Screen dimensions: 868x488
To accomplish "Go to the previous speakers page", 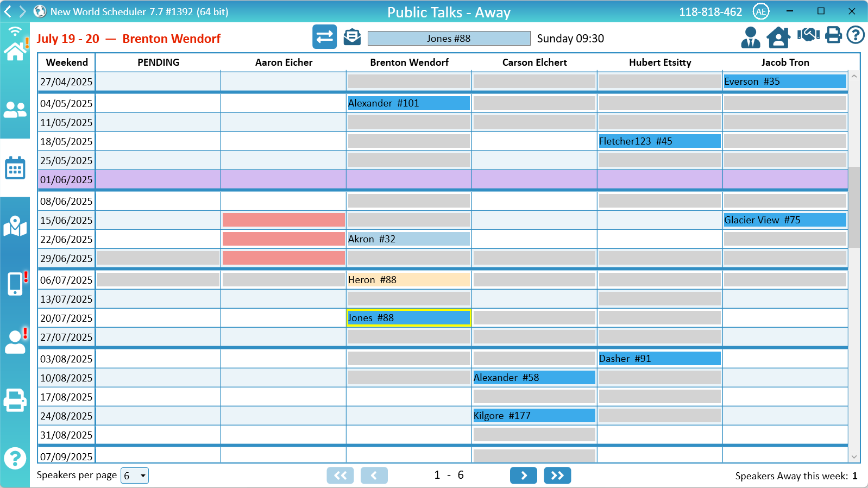I will tap(374, 476).
